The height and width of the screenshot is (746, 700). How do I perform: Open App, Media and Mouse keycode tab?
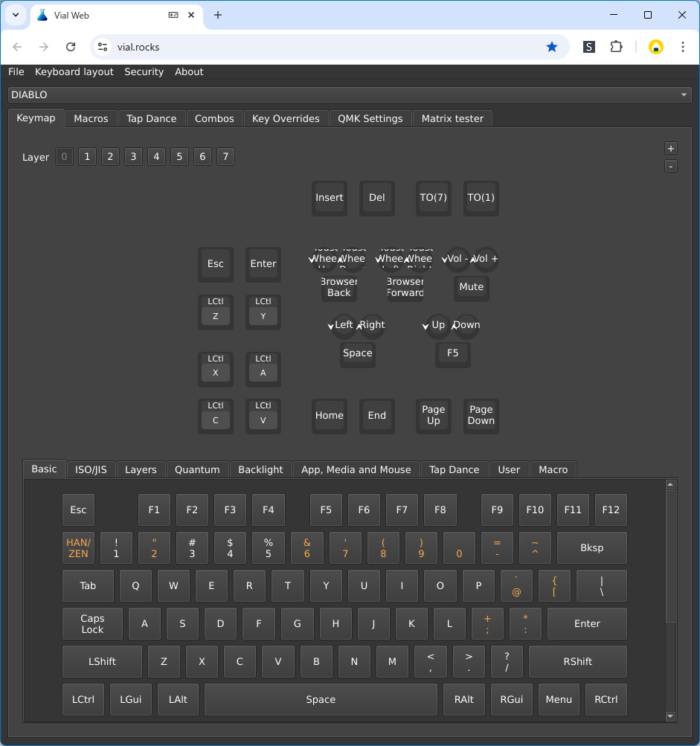(356, 469)
